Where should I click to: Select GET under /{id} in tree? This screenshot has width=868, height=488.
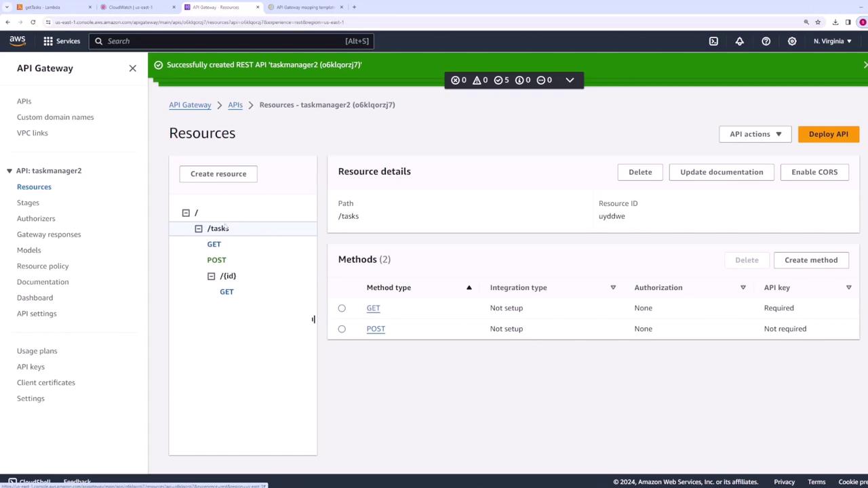coord(226,291)
